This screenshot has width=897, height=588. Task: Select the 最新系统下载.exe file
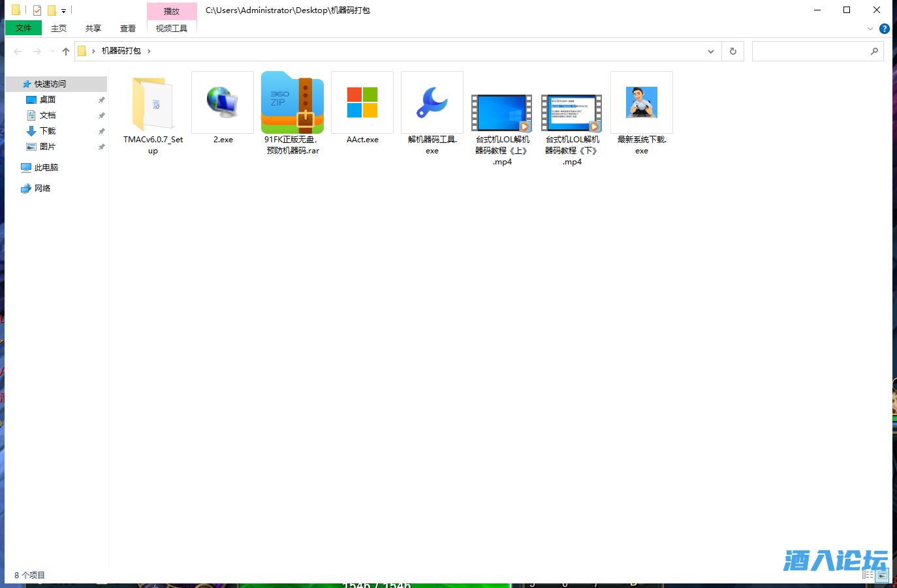(641, 103)
